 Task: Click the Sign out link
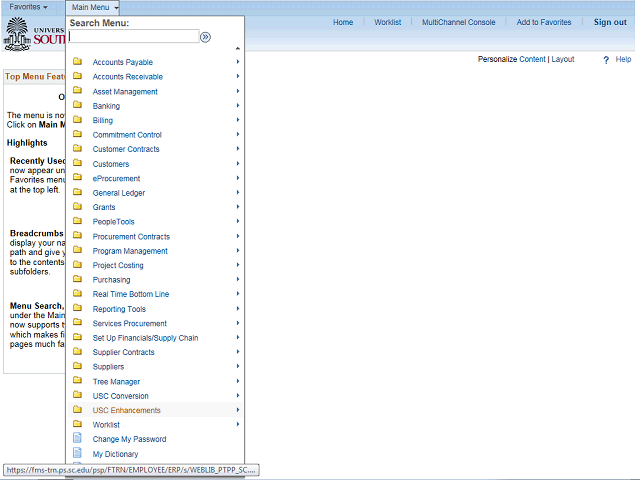610,22
